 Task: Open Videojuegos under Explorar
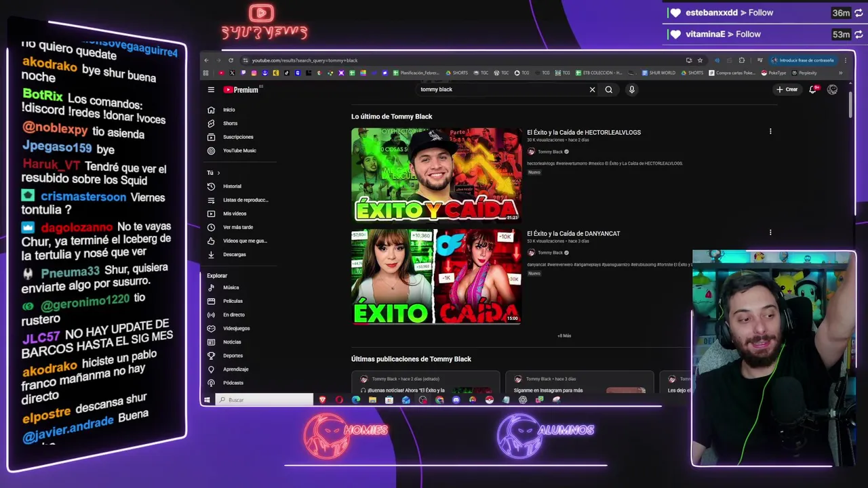(x=236, y=328)
